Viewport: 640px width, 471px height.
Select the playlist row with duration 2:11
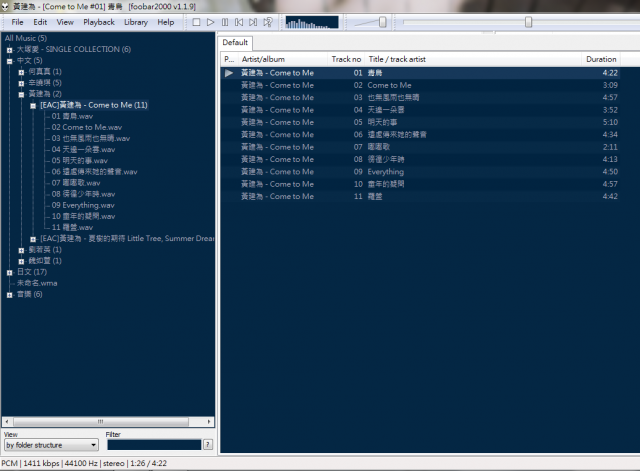pyautogui.click(x=420, y=147)
